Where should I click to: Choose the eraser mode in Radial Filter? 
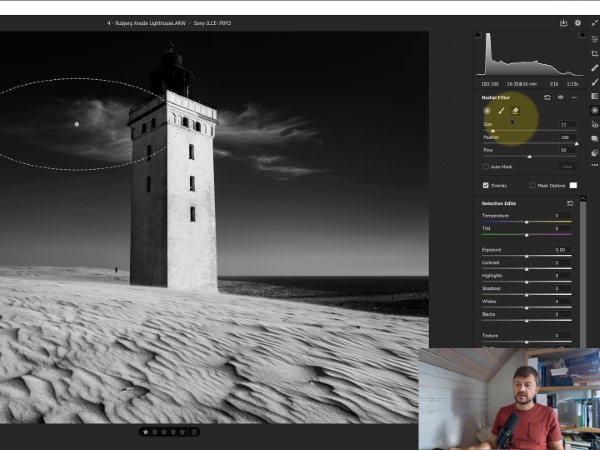[x=516, y=111]
